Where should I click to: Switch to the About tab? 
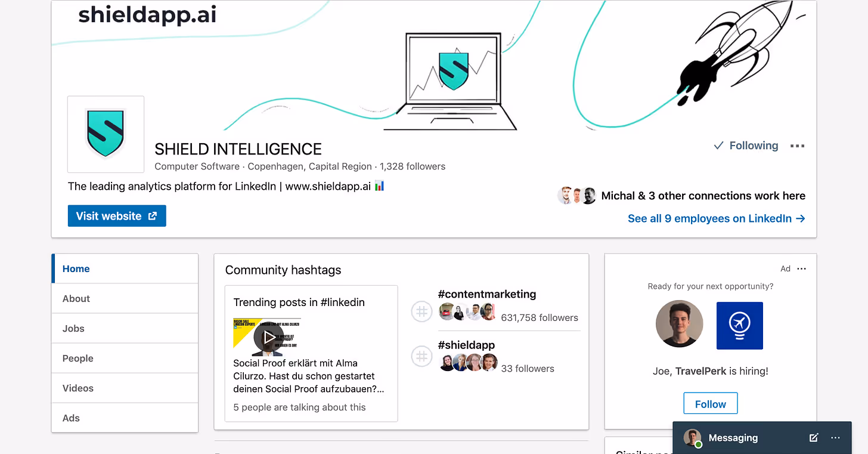(125, 298)
